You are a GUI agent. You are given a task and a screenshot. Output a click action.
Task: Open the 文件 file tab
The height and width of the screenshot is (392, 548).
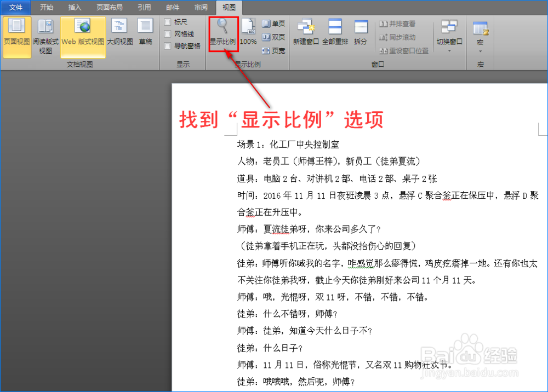(x=16, y=7)
